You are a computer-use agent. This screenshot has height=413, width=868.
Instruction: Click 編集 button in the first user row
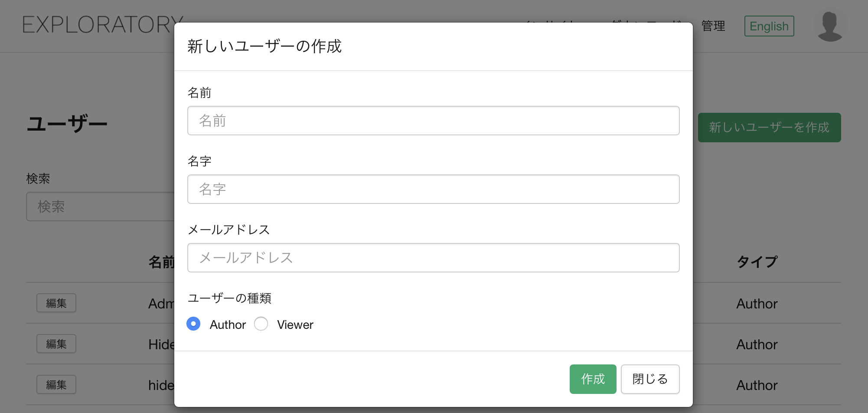[56, 303]
